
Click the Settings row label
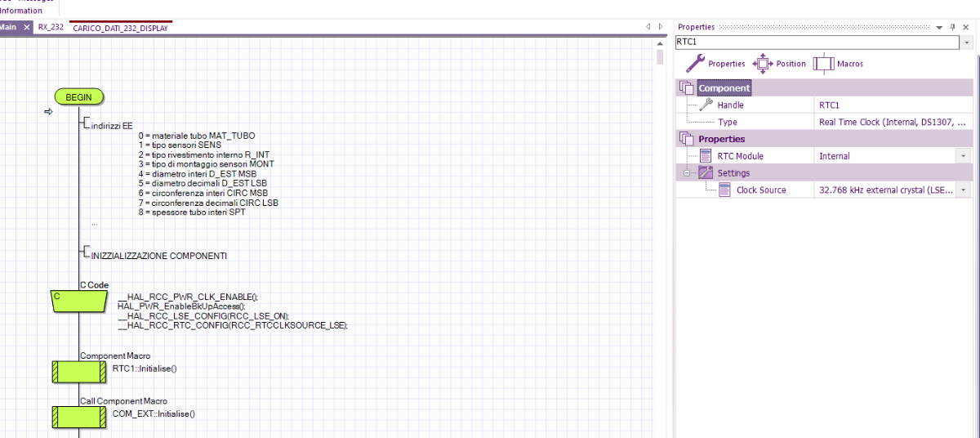pyautogui.click(x=733, y=173)
